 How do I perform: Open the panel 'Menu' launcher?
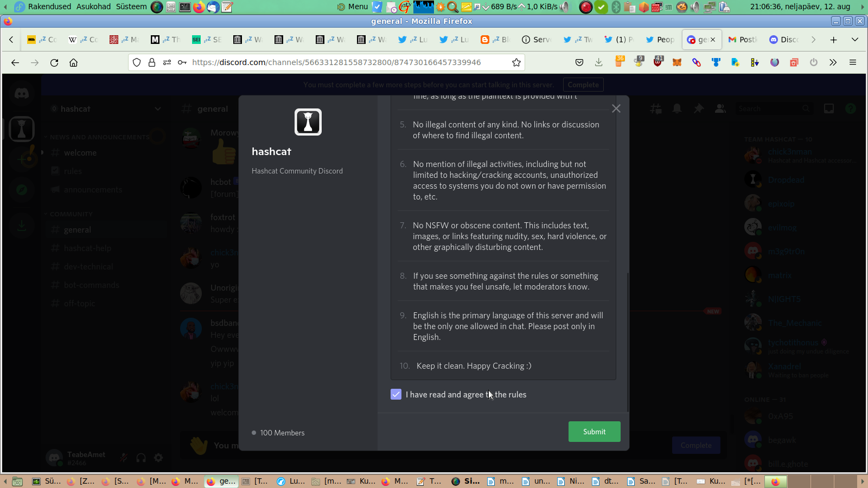click(x=353, y=7)
